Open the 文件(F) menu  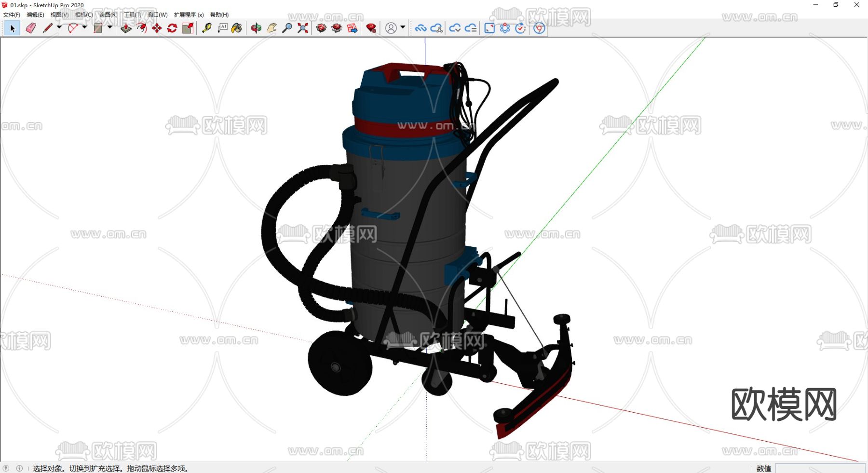coord(12,15)
